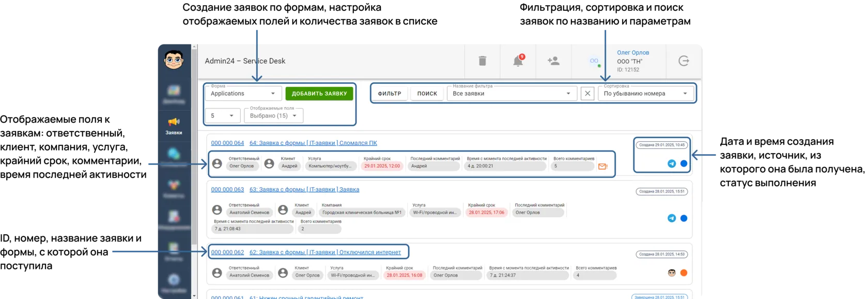Click Создана 29.01.2025, 10:45 label
868x299 pixels.
662,145
